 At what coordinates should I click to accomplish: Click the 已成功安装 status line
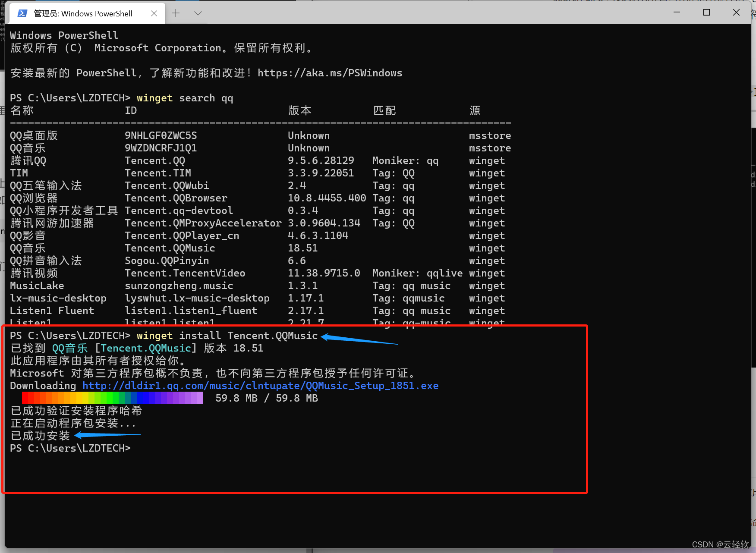40,436
